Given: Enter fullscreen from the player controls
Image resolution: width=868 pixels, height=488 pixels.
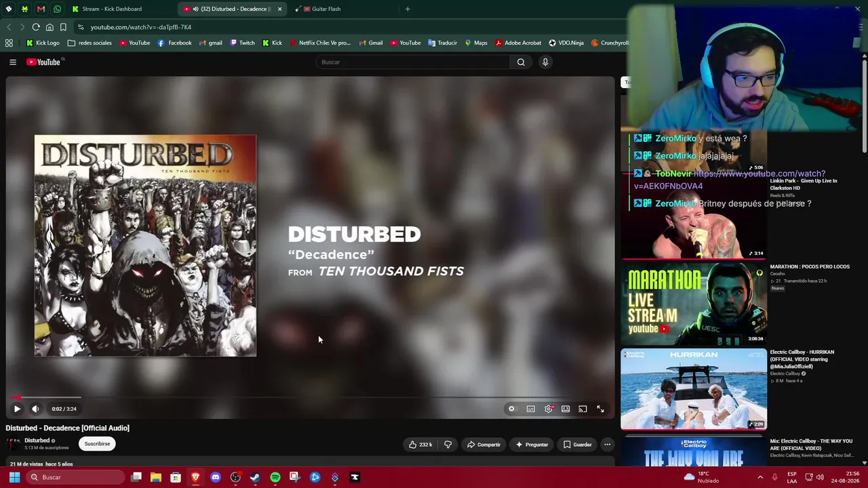Looking at the screenshot, I should pyautogui.click(x=600, y=409).
